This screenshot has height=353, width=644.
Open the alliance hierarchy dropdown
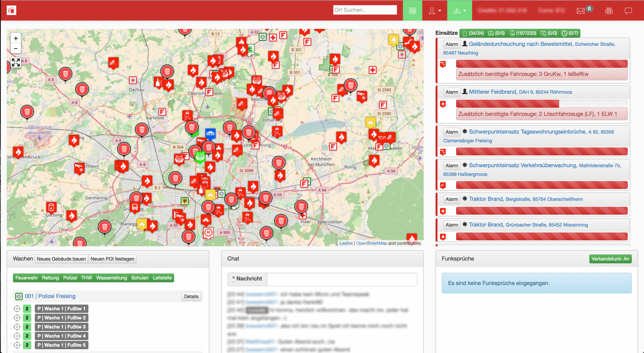pos(459,11)
